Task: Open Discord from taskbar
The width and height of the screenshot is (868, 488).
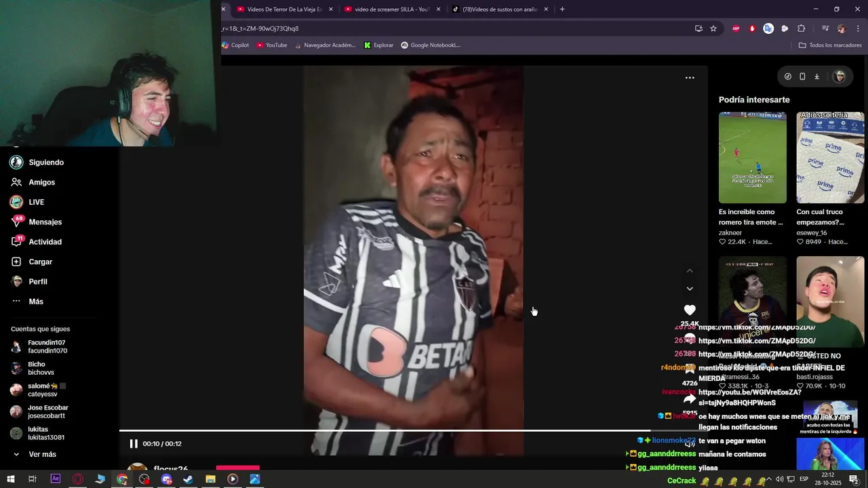Action: [x=166, y=479]
